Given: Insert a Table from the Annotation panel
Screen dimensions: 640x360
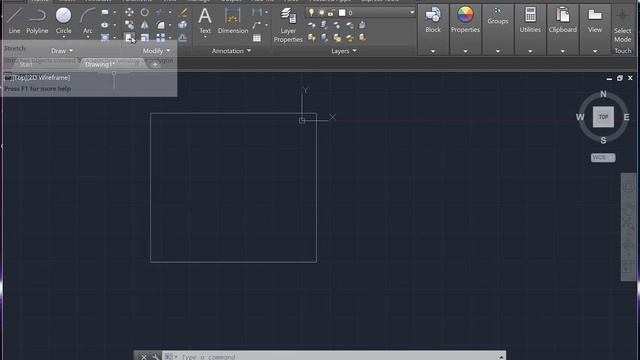Looking at the screenshot, I should click(257, 38).
